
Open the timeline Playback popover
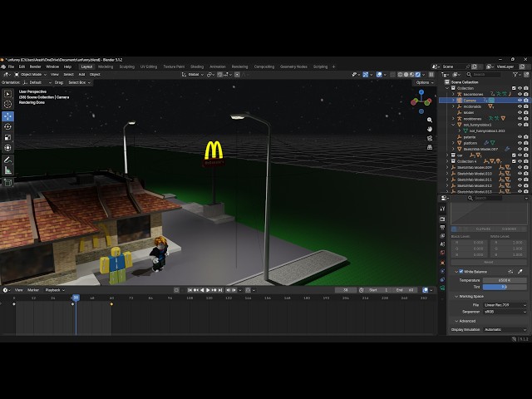55,290
